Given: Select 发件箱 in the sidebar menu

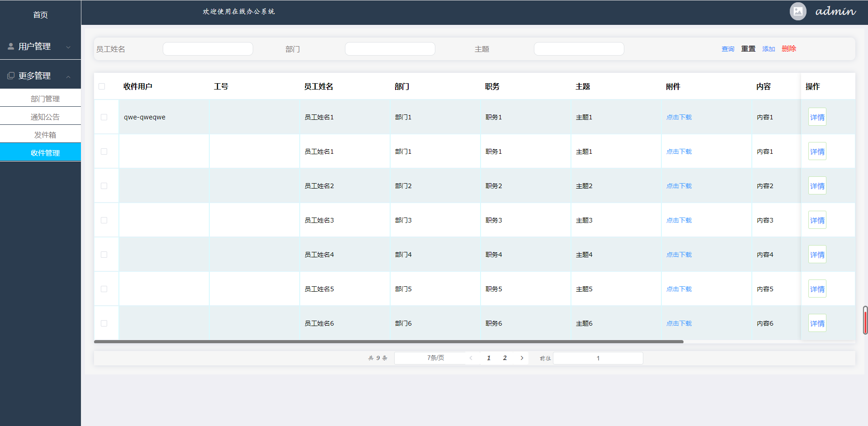Looking at the screenshot, I should coord(45,134).
